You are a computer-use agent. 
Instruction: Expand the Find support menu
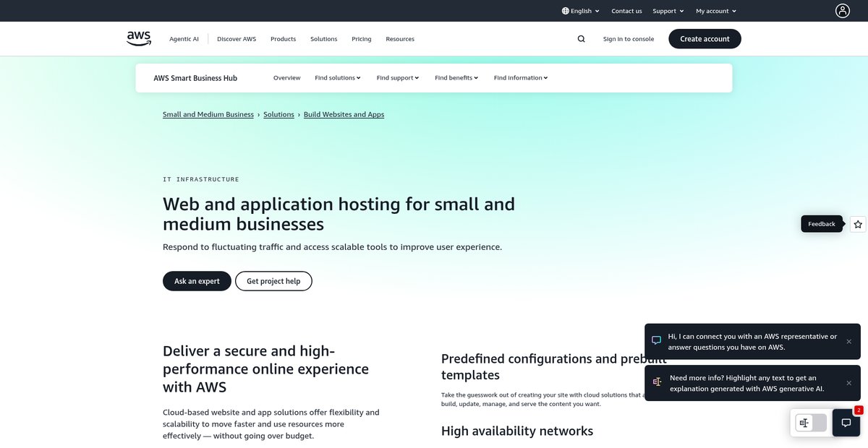[x=398, y=78]
